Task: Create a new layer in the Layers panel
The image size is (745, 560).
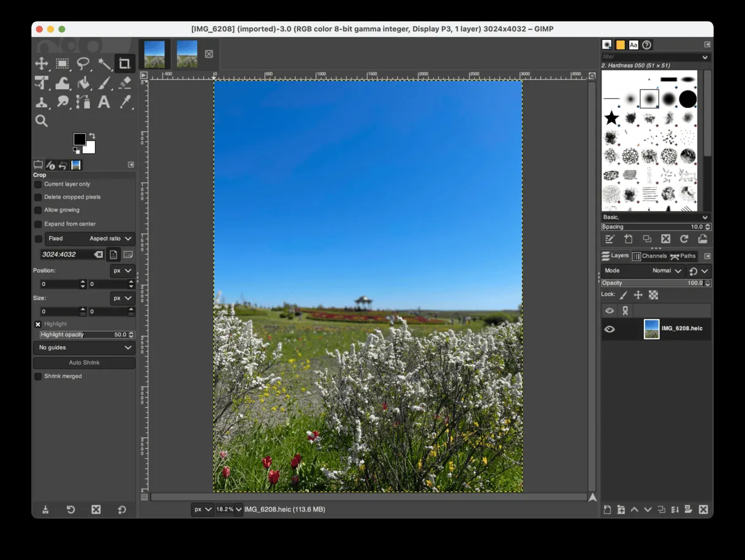Action: (607, 509)
